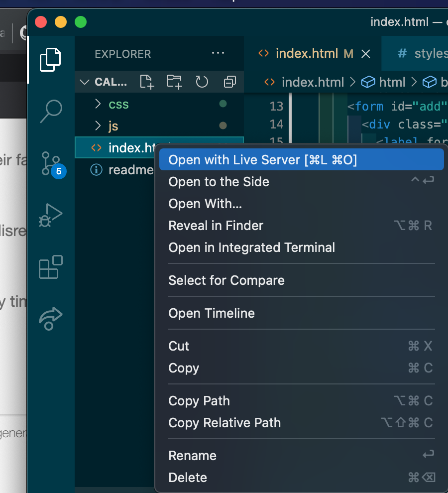Create a new file using the Explorer icon
448x493 pixels.
tap(146, 82)
